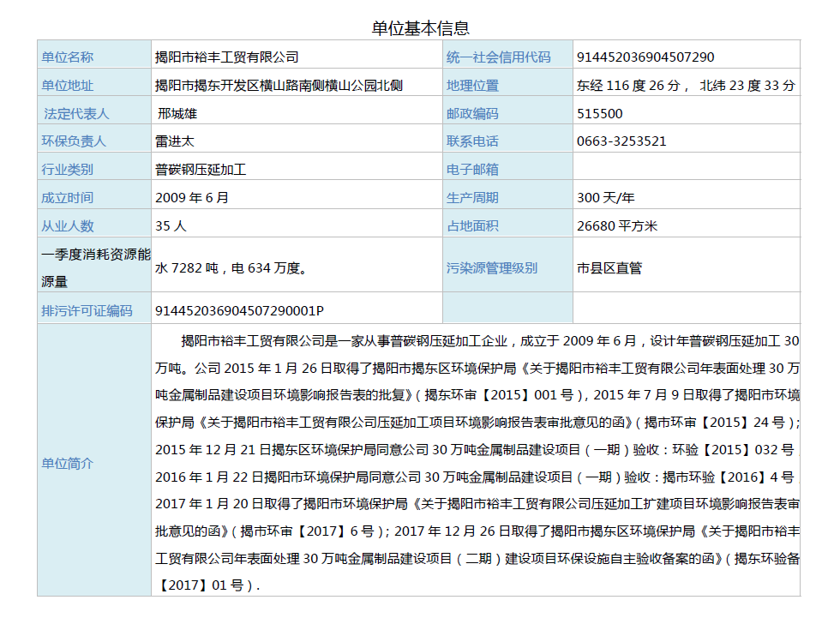Select the 统一社会信用代码 label
The height and width of the screenshot is (618, 840).
(498, 57)
